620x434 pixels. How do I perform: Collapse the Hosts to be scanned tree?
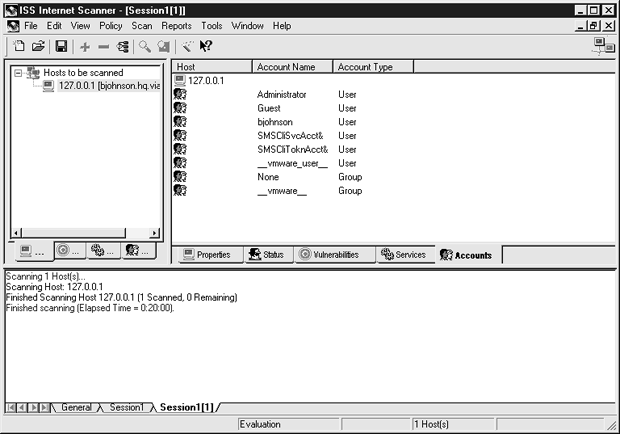tap(18, 73)
